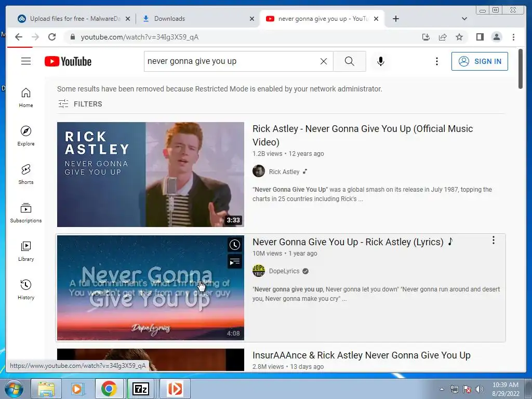The image size is (532, 399).
Task: Bookmark this tab with the star icon
Action: (x=459, y=37)
